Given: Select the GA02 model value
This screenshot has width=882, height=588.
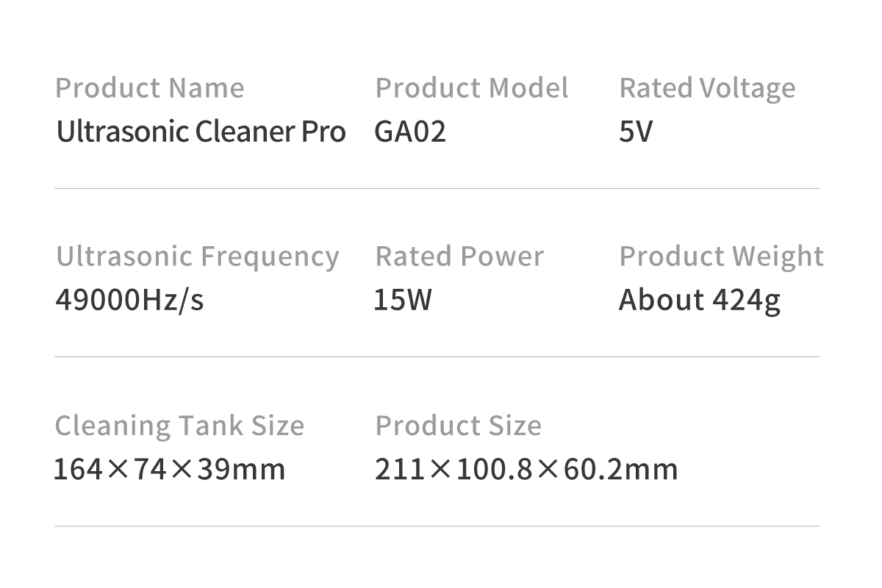Looking at the screenshot, I should click(410, 132).
